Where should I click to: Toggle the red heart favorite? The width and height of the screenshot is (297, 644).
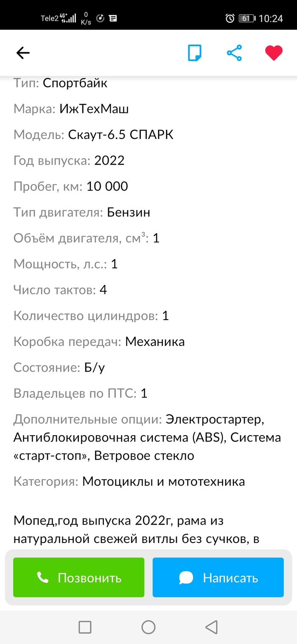(274, 53)
